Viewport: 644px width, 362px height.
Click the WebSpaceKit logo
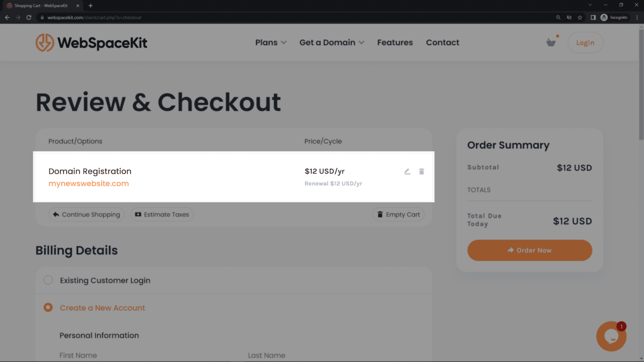[x=91, y=43]
